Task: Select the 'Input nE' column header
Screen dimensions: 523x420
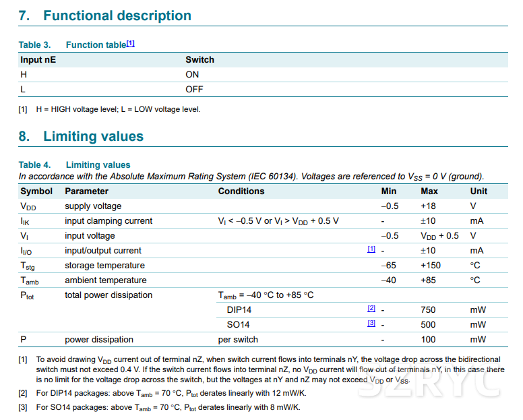Action: click(38, 60)
